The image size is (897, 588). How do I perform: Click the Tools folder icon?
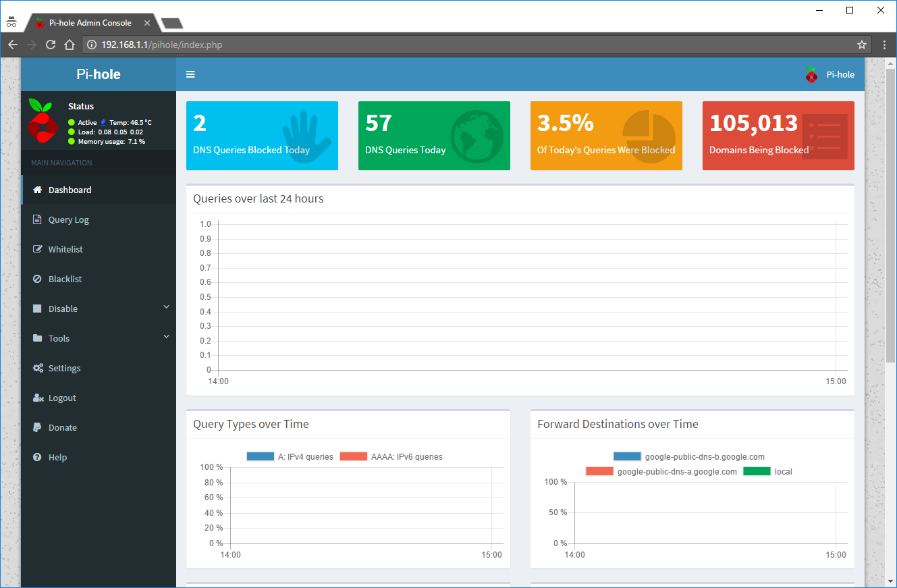coord(38,338)
